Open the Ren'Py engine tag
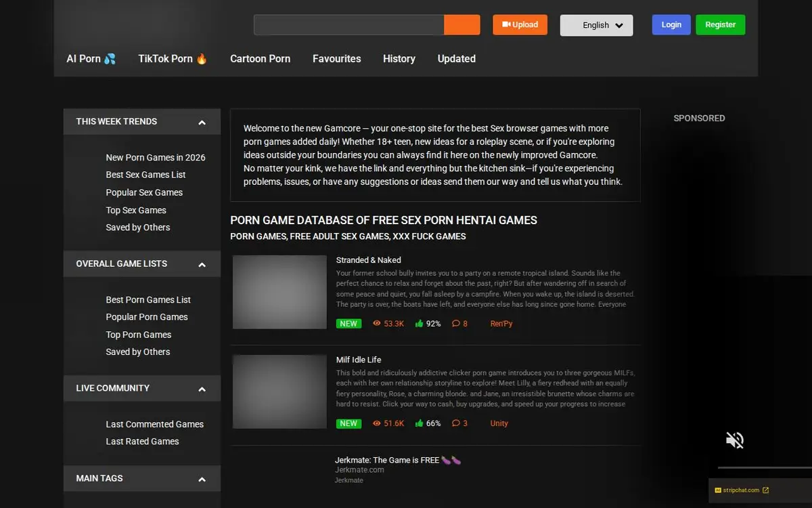812x508 pixels. pyautogui.click(x=501, y=324)
